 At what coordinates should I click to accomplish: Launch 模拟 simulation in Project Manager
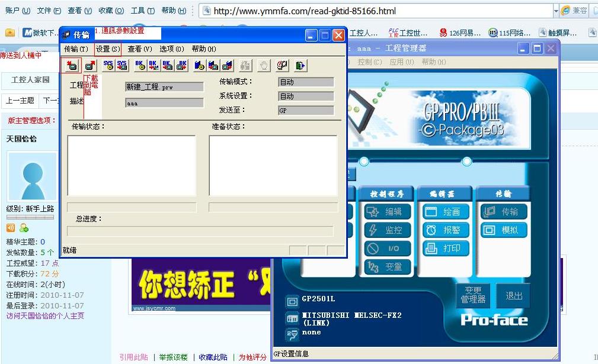tap(503, 230)
